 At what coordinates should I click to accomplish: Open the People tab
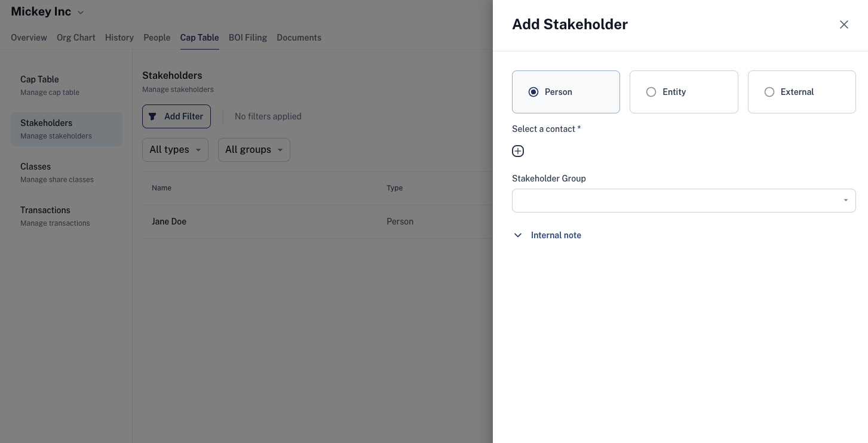(157, 38)
